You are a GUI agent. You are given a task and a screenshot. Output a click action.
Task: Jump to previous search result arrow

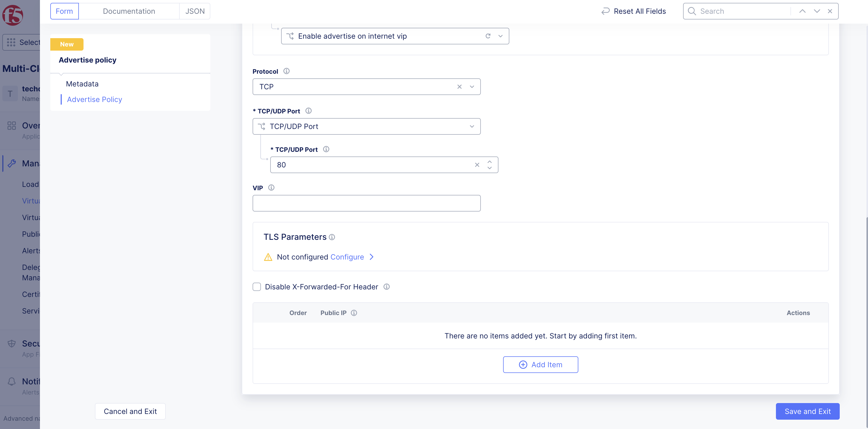802,11
